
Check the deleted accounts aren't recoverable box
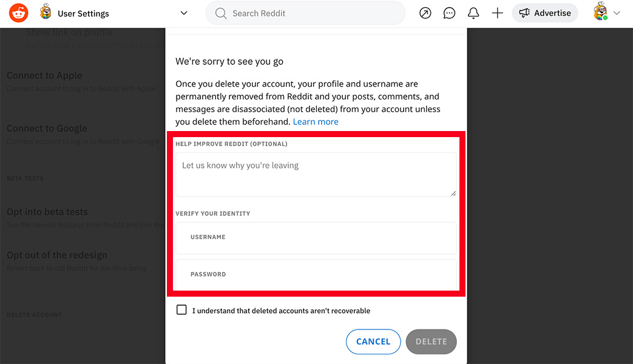[x=181, y=309]
